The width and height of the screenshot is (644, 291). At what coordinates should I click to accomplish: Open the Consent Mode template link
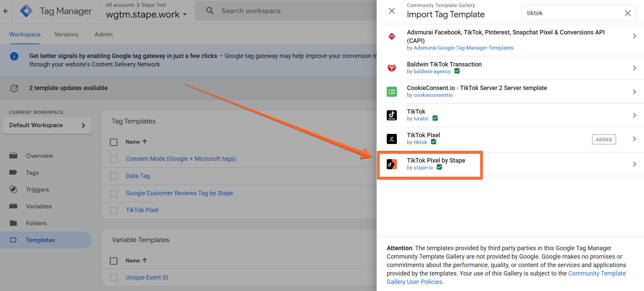coord(181,159)
